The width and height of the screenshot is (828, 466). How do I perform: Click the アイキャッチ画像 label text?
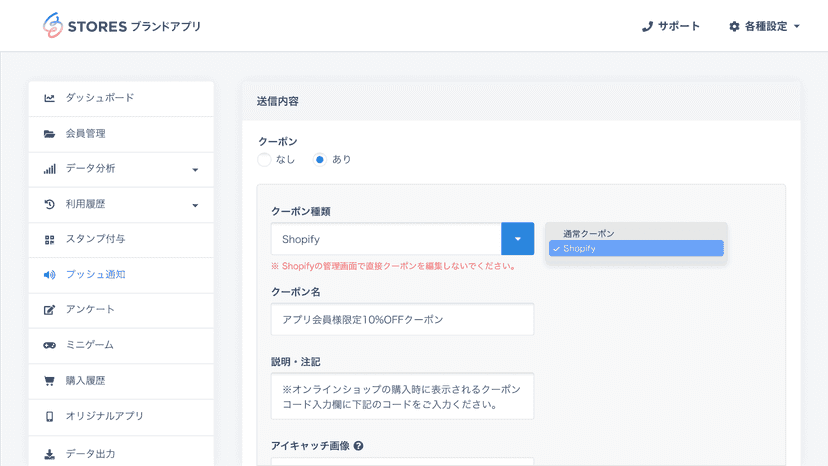tap(310, 446)
